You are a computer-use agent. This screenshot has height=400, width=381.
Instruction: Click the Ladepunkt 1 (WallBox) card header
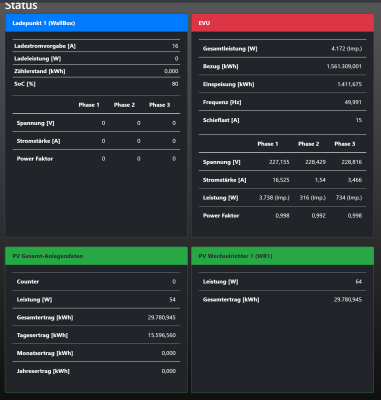tap(96, 23)
